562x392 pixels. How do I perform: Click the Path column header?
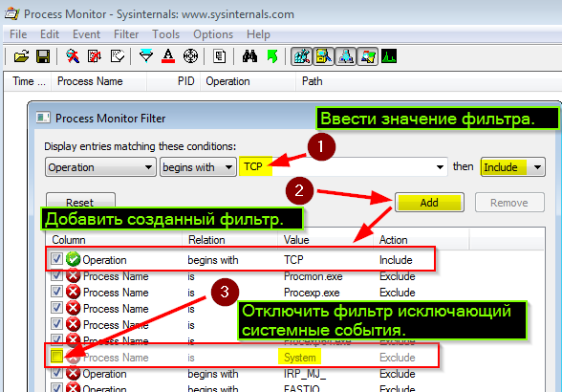[x=428, y=81]
